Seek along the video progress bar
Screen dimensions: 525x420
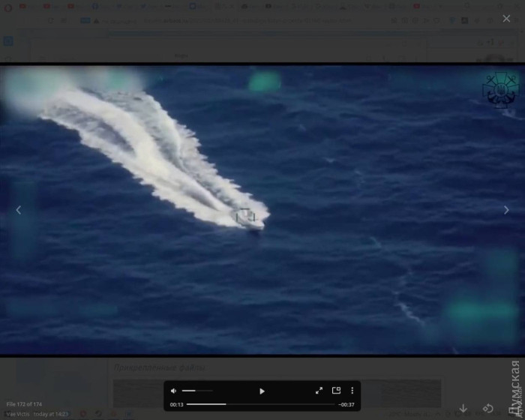tap(259, 404)
